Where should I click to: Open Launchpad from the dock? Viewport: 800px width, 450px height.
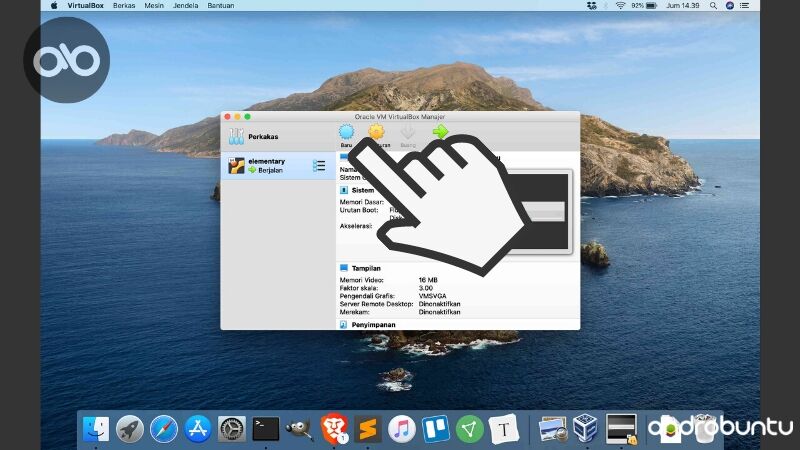(130, 429)
